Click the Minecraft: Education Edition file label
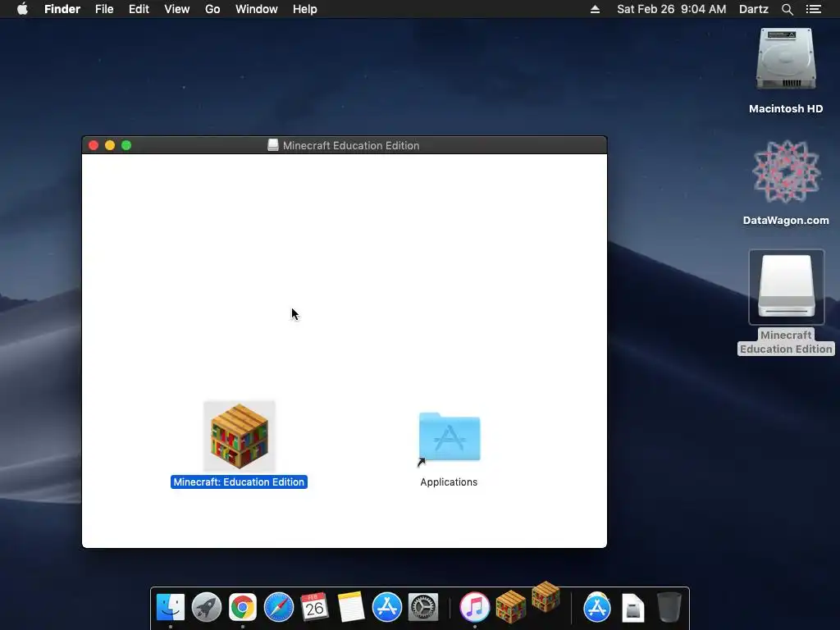The height and width of the screenshot is (630, 840). point(239,482)
